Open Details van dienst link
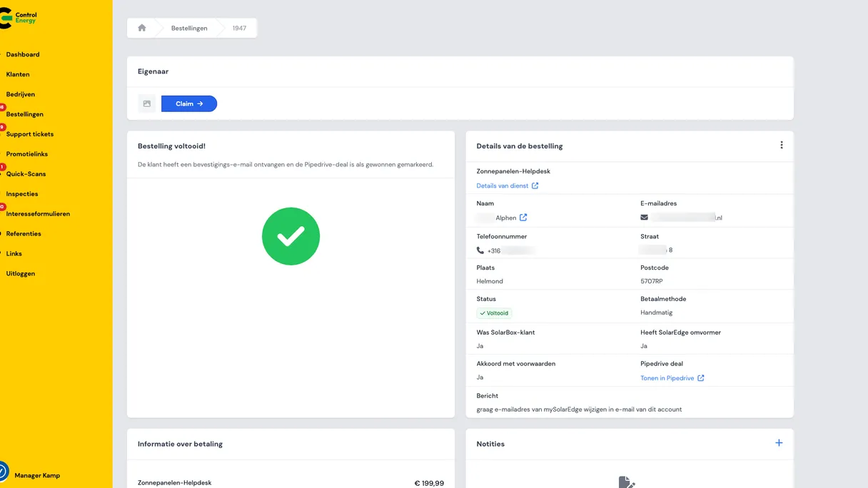This screenshot has width=868, height=488. tap(508, 185)
